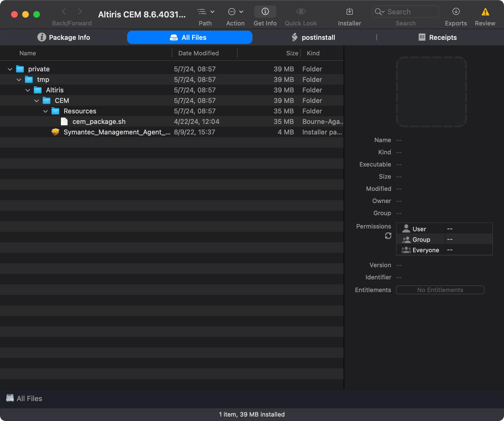Click All Files in the path bar

pos(29,398)
